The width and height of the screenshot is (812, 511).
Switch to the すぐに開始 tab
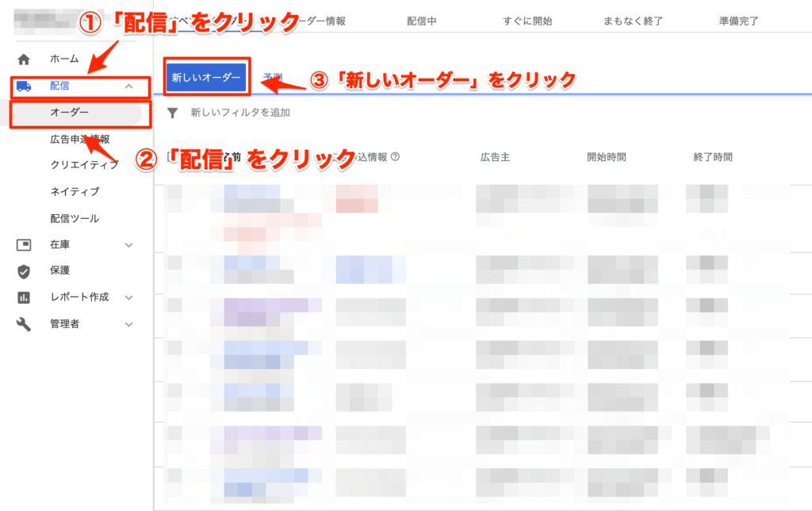(x=527, y=21)
